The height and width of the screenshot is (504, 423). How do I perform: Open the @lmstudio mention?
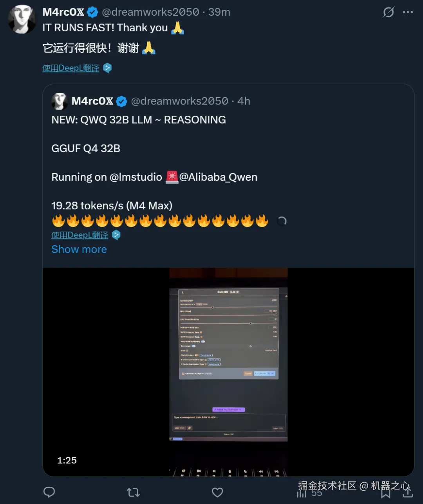click(136, 177)
